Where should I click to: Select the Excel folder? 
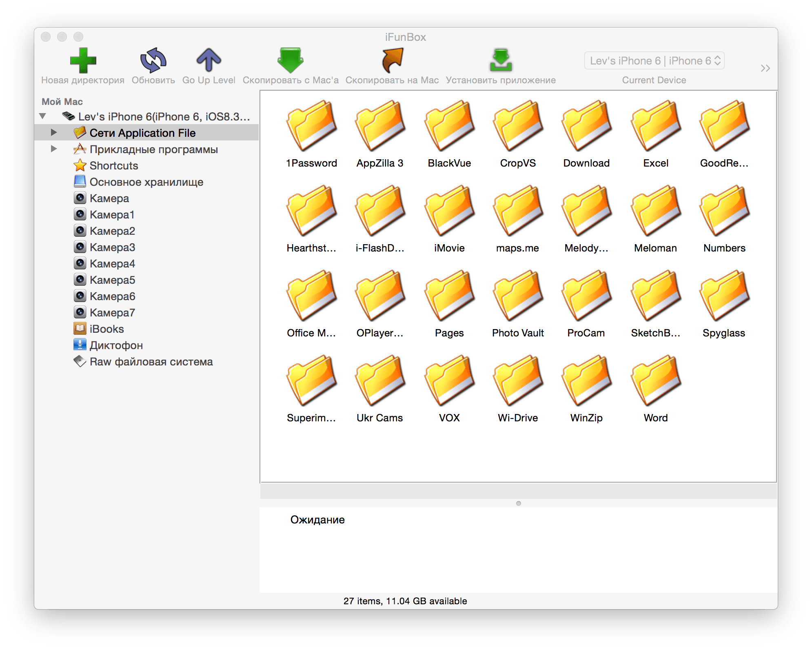pos(656,134)
